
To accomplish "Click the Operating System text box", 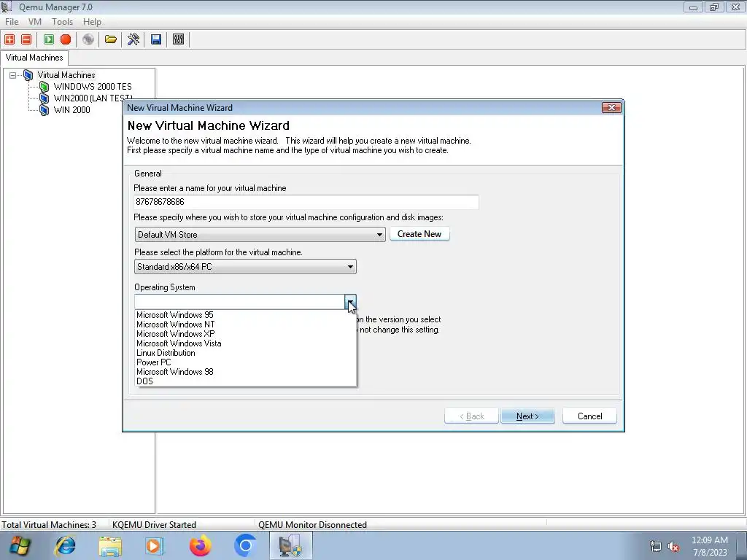I will click(x=240, y=302).
